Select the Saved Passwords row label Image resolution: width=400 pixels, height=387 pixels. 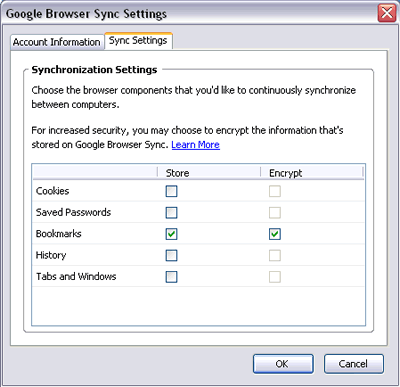click(x=73, y=212)
